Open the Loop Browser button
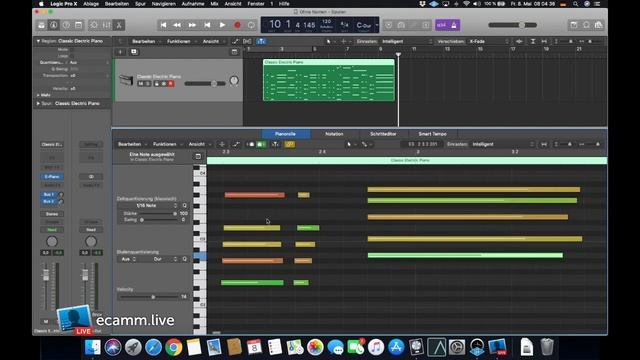The width and height of the screenshot is (640, 360). point(586,25)
